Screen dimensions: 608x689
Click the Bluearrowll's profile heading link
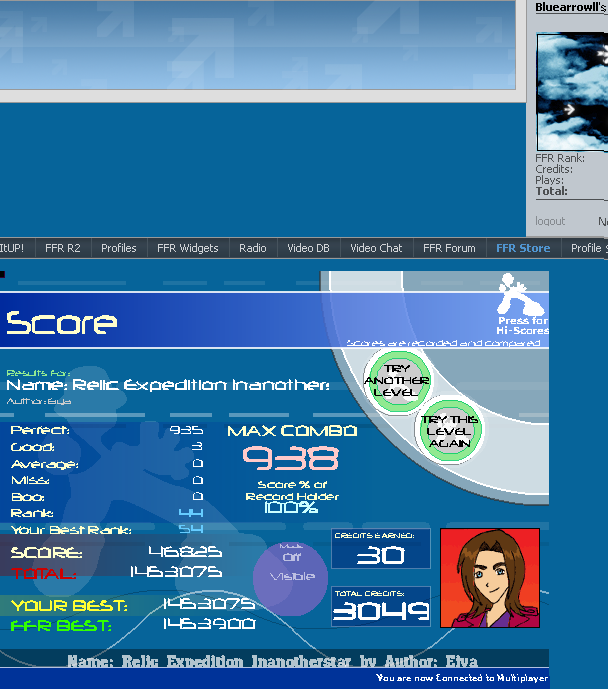point(570,7)
